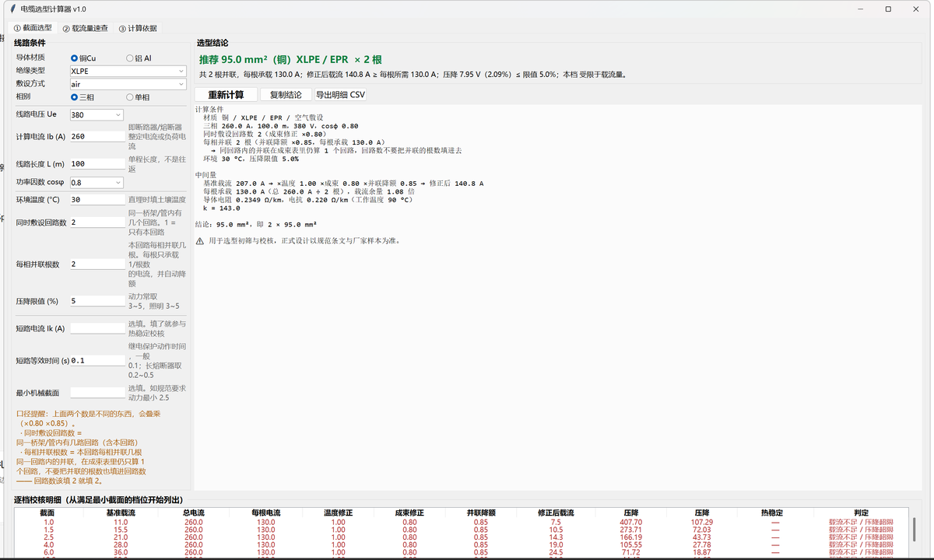Image resolution: width=934 pixels, height=560 pixels.
Task: Copy the result with 复制结论
Action: coord(286,95)
